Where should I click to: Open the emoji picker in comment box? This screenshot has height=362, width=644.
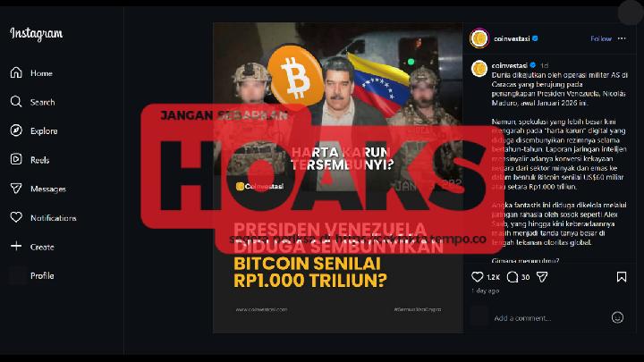coord(617,317)
